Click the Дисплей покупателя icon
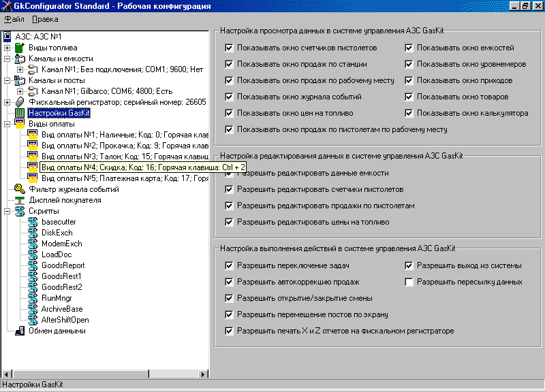Image resolution: width=545 pixels, height=392 pixels. click(x=20, y=200)
